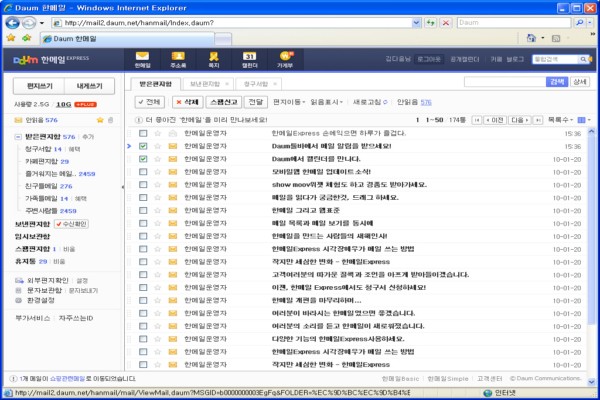
Task: Click the 다음 next page button
Action: click(520, 120)
